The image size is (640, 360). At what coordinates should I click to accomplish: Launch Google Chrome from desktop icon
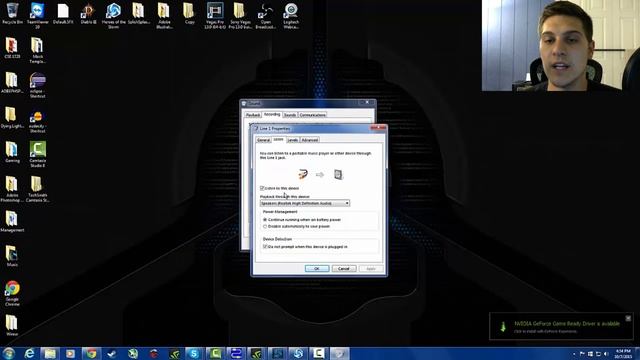tap(12, 293)
